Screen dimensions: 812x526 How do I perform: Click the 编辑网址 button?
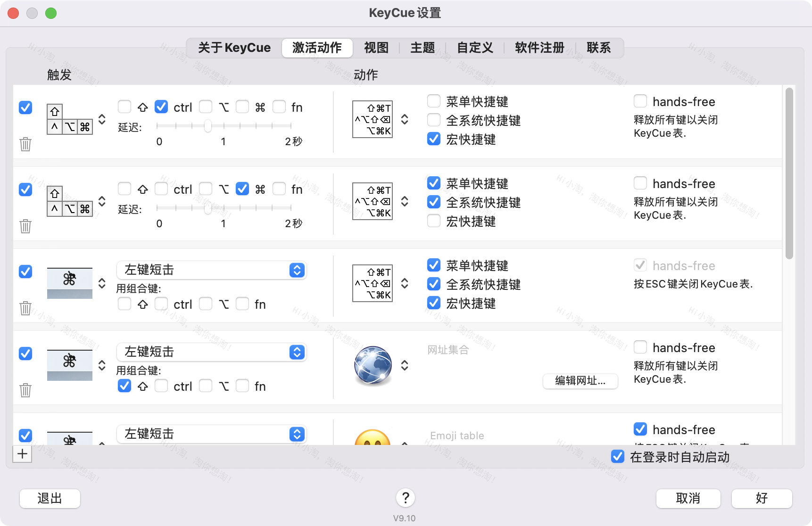coord(580,381)
